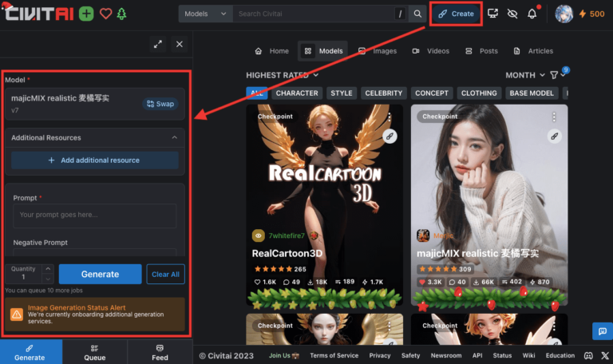Click into the Prompt text field
The width and height of the screenshot is (613, 364).
pos(94,215)
